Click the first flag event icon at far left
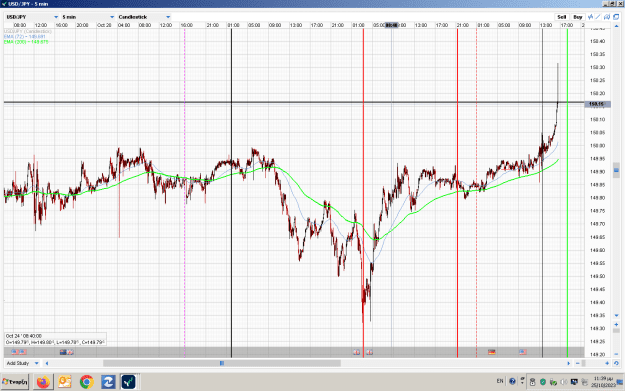The image size is (625, 391). pyautogui.click(x=15, y=352)
